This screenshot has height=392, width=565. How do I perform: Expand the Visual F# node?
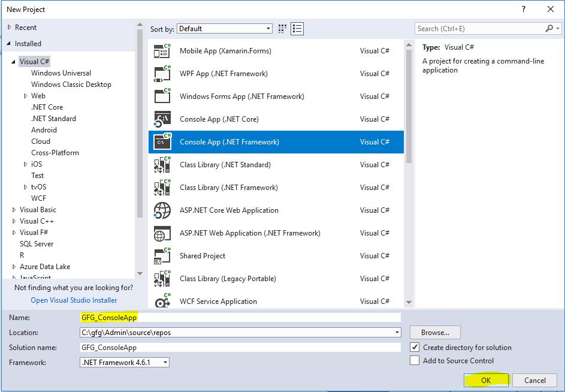coord(14,233)
